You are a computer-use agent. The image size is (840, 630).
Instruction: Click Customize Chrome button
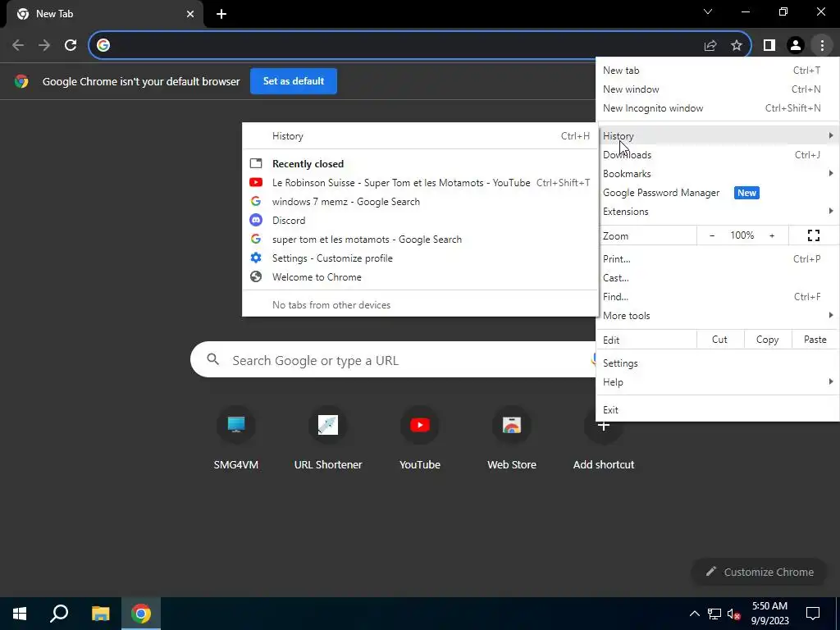759,572
